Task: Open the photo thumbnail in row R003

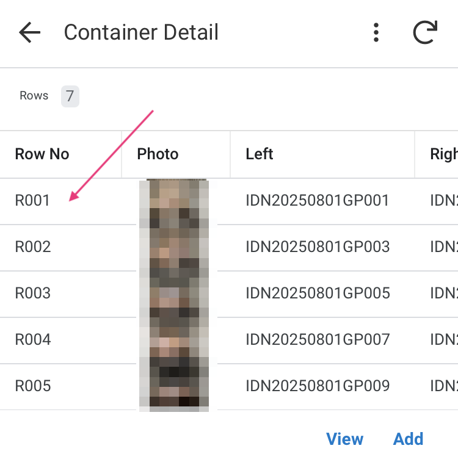Action: coord(174,294)
